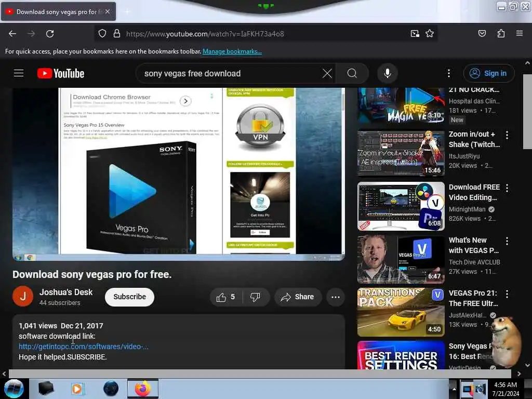Click the vertical scrollbar up arrow

click(527, 63)
